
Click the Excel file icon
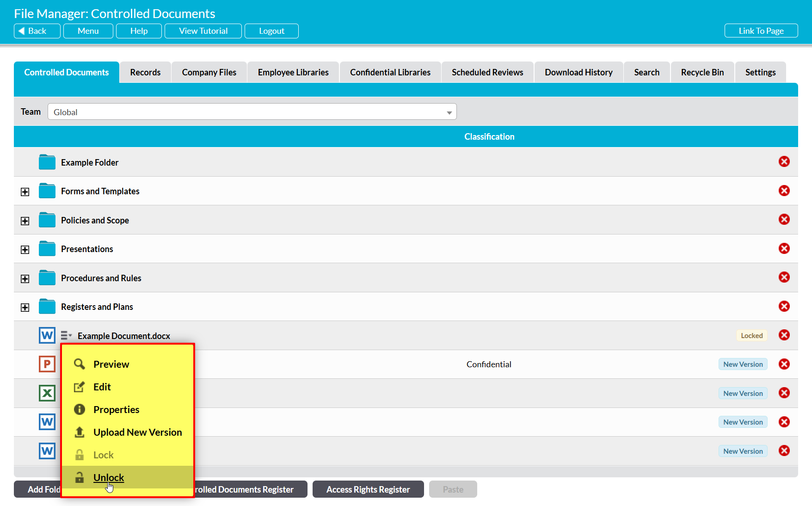pos(47,393)
